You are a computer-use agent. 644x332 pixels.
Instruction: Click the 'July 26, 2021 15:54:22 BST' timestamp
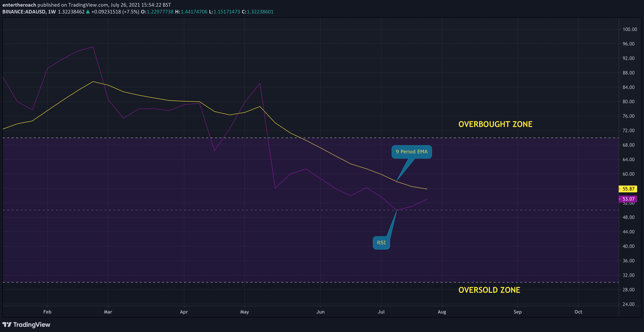coord(140,5)
